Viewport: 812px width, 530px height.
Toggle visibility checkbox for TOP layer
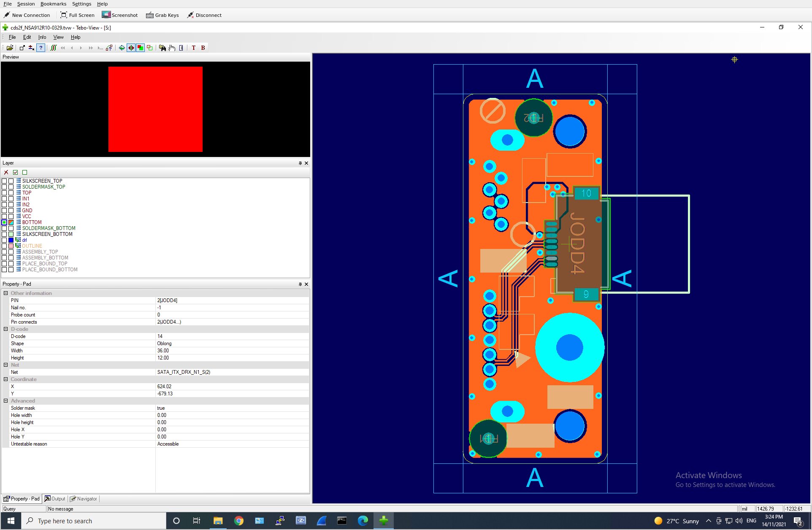[x=4, y=193]
